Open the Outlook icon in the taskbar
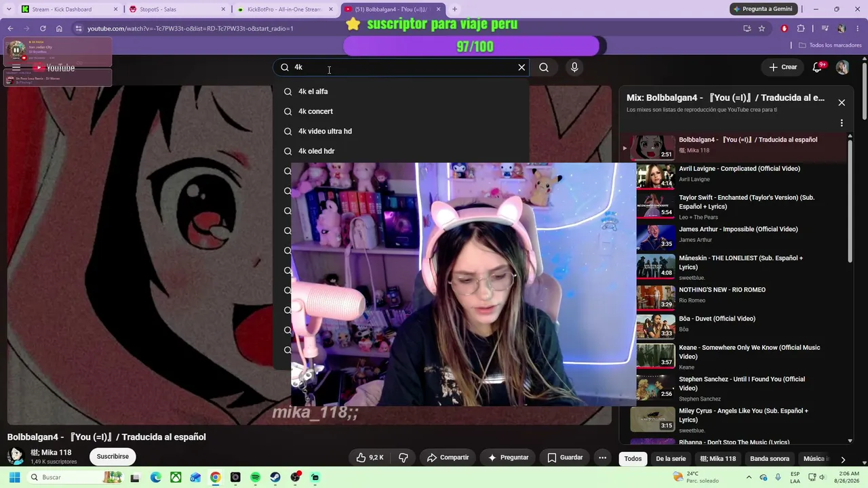The image size is (868, 488). click(195, 477)
